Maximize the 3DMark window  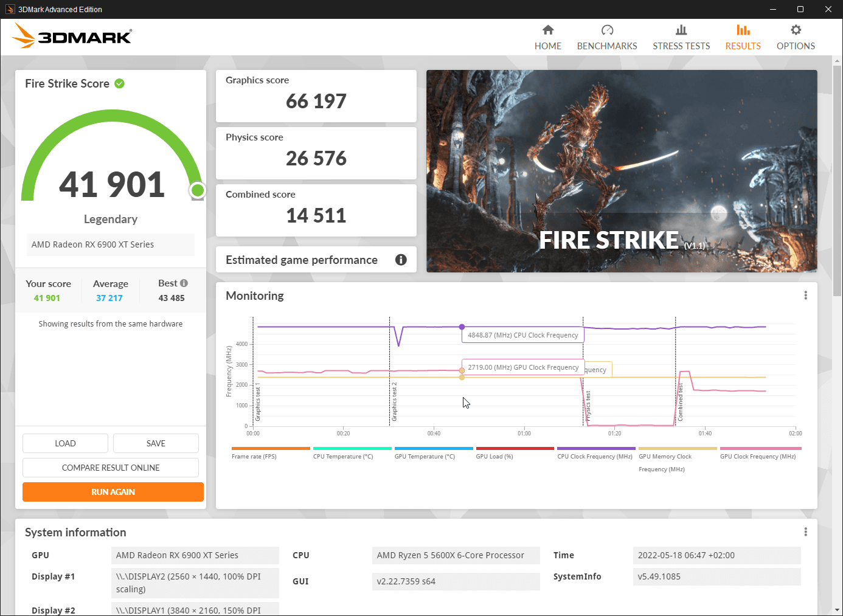pos(800,9)
